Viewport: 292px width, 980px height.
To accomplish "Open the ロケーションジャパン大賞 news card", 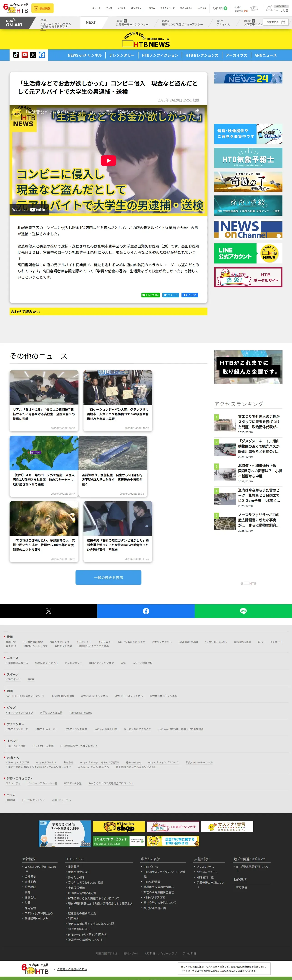I will tap(118, 401).
